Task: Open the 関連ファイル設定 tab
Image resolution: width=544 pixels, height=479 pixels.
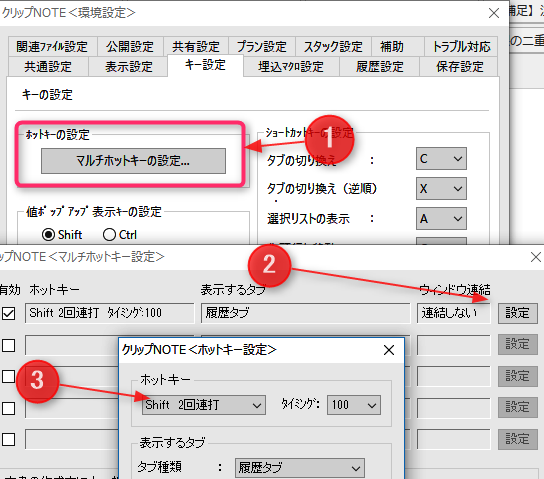Action: point(52,46)
